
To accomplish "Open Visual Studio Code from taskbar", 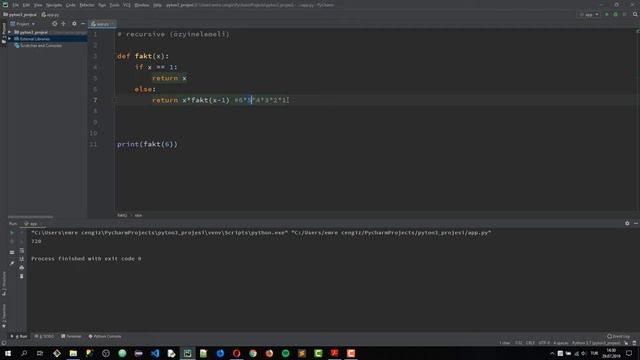I will (x=155, y=353).
